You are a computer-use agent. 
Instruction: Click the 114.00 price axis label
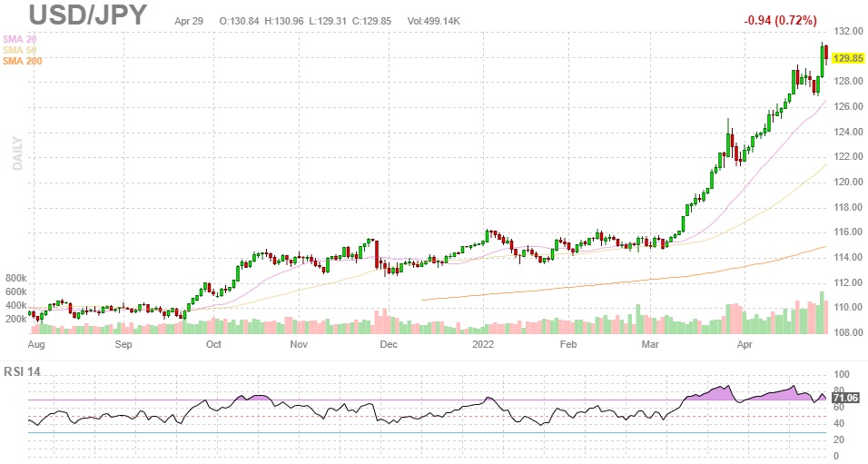point(850,257)
